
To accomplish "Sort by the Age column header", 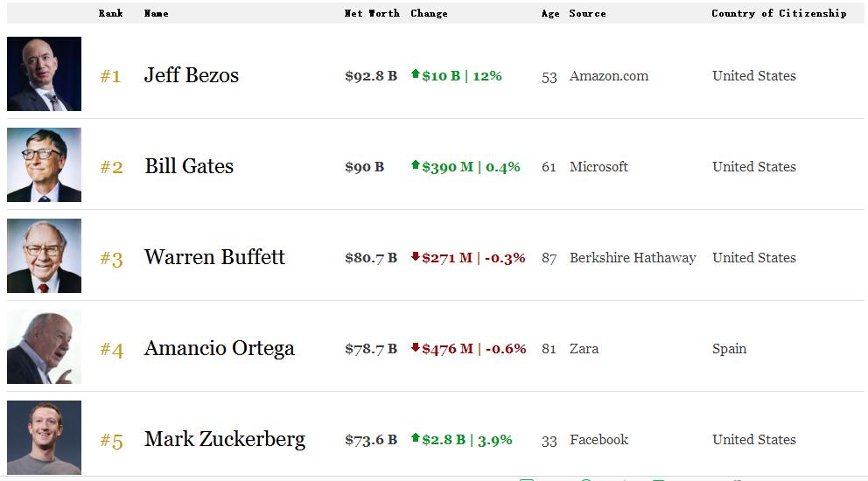I will coord(550,13).
